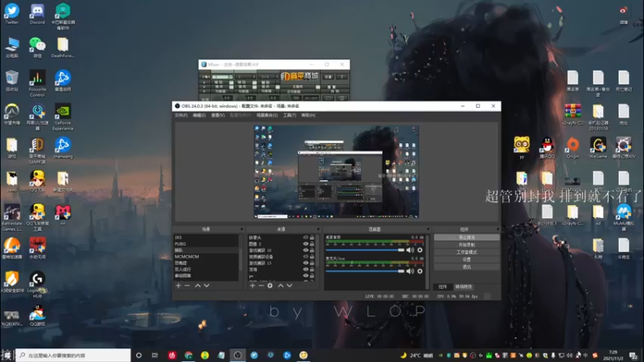Screen dimensions: 644x362
Task: Open the 工具(T) menu in OBS
Action: [290, 115]
